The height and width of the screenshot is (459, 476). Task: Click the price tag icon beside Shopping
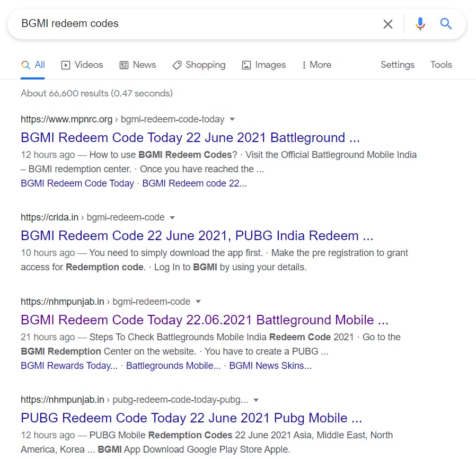pyautogui.click(x=177, y=65)
